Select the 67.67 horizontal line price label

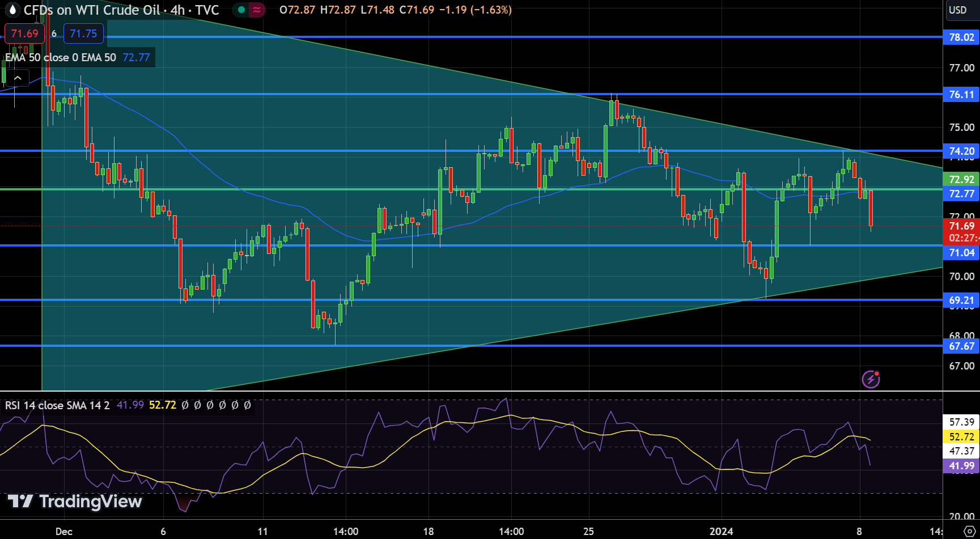[x=961, y=346]
